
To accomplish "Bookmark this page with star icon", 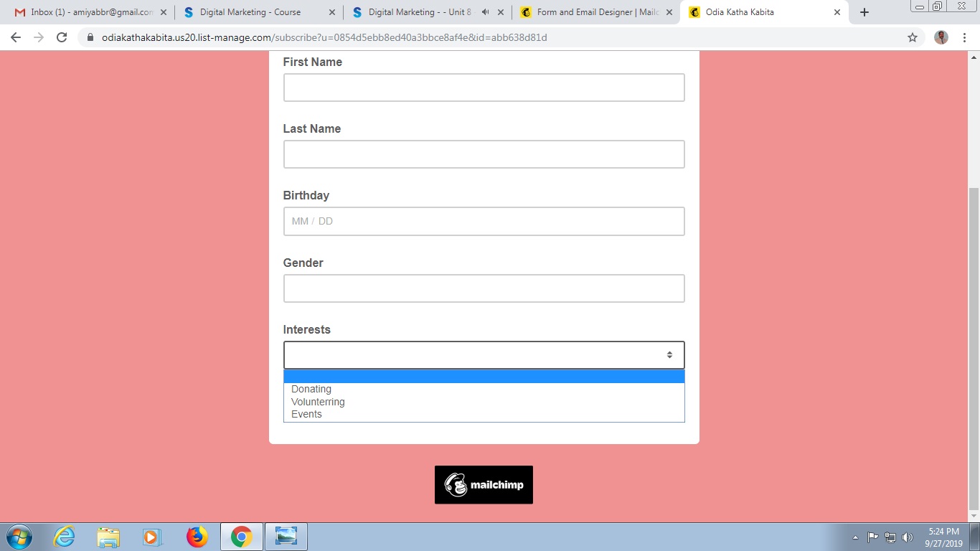I will click(913, 37).
